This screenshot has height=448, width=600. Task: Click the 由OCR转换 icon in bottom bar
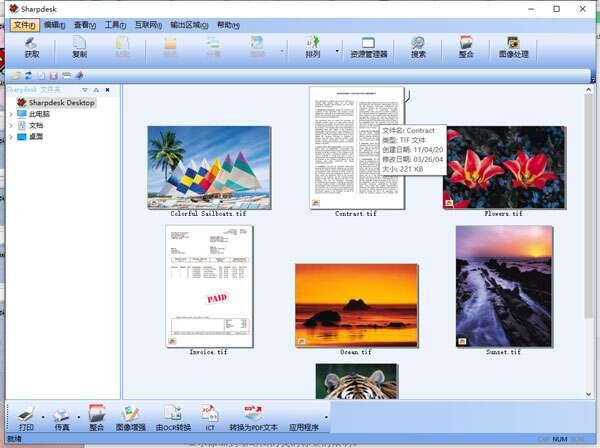pos(172,416)
